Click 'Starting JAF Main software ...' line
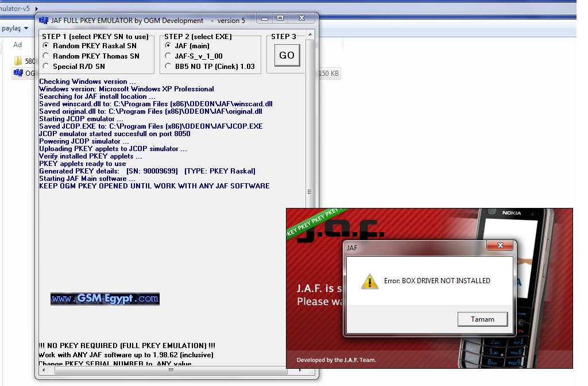 (x=87, y=179)
